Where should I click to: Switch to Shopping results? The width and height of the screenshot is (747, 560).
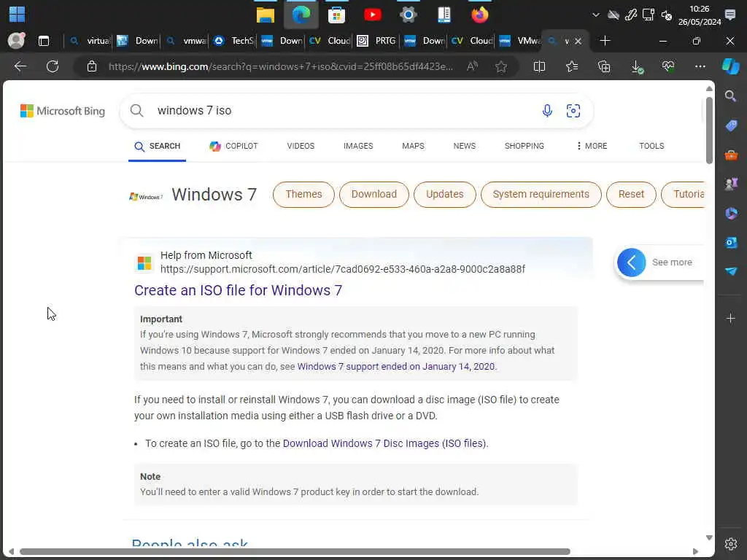pos(524,146)
